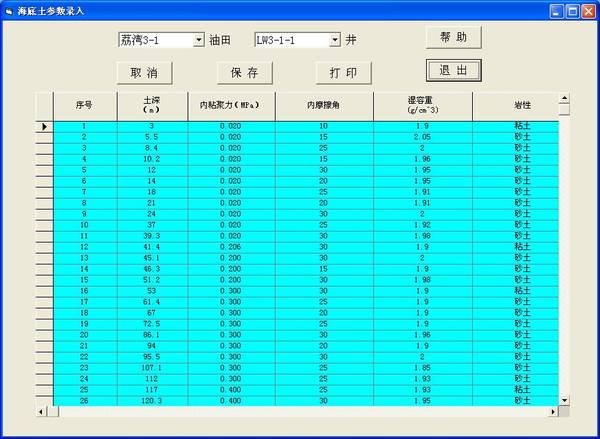Screen dimensions: 600x439
Task: Click the row selector arrow for row 1
Action: pyautogui.click(x=44, y=127)
